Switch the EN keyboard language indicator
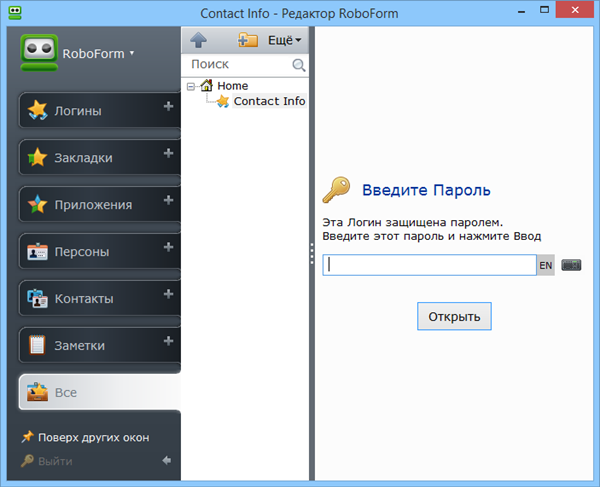600x487 pixels. coord(545,265)
